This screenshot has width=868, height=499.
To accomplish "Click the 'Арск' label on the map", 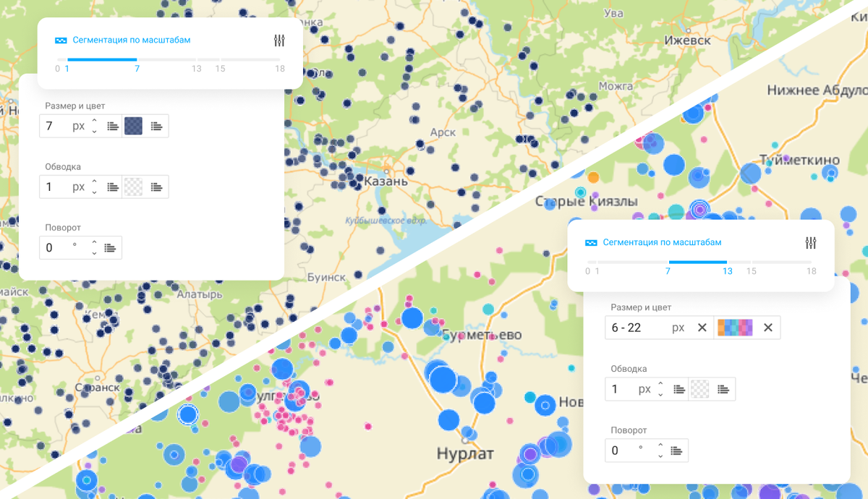I will tap(443, 132).
